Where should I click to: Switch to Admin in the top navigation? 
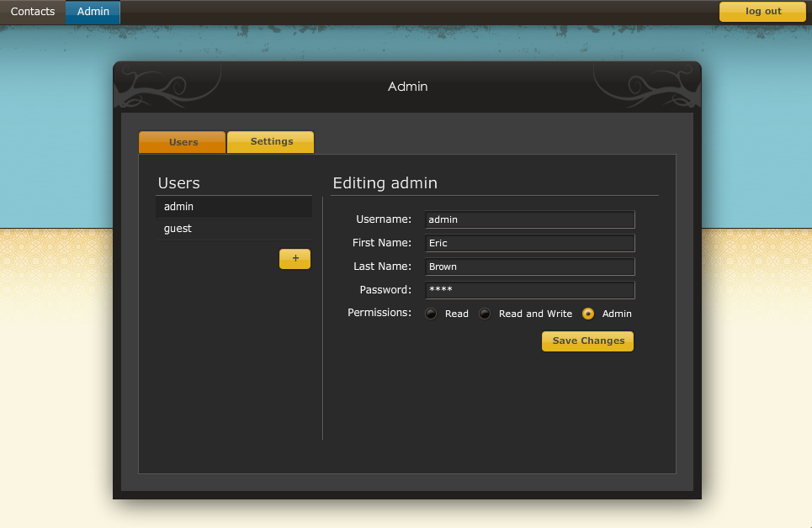[x=93, y=12]
